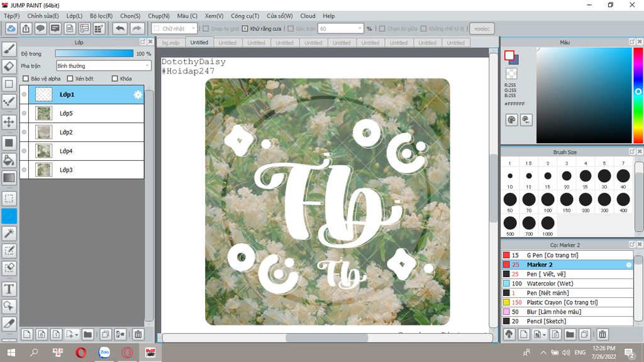Screen dimensions: 644x362
Task: Expand add-layer dropdown arrow in Lớp panel
Action: [x=77, y=336]
